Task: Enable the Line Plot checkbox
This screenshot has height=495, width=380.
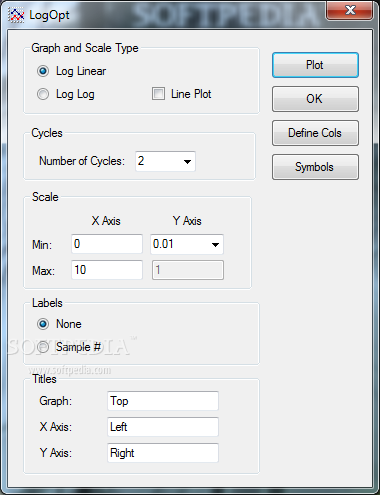Action: click(x=158, y=94)
